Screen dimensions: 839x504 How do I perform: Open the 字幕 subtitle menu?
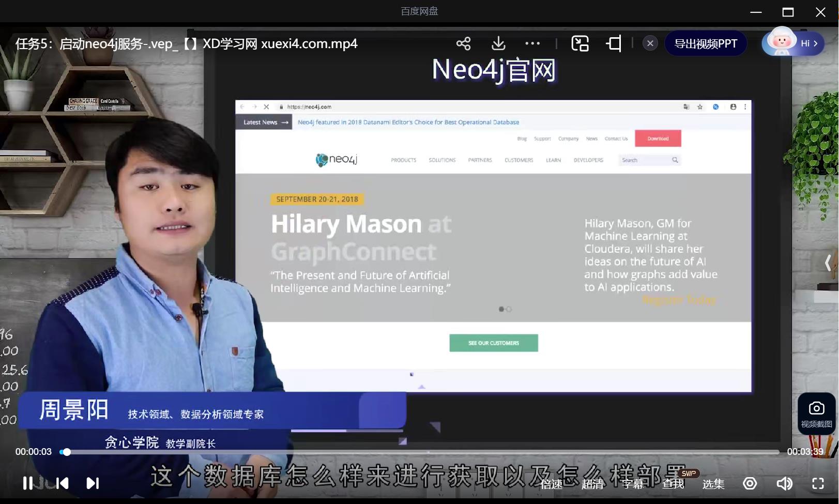point(633,484)
